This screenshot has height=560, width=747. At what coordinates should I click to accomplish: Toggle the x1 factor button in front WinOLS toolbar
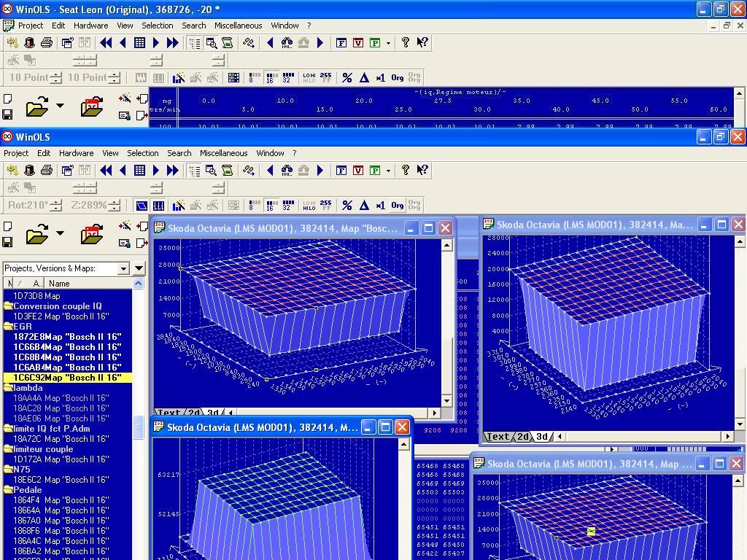pyautogui.click(x=380, y=205)
